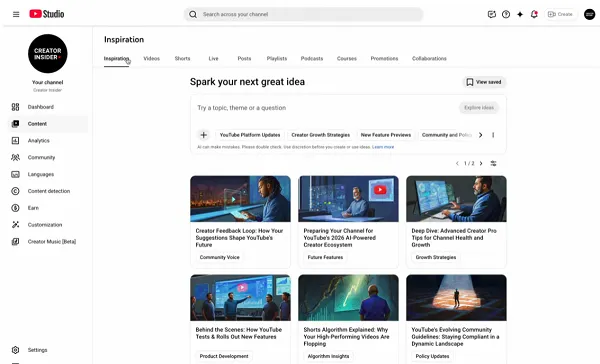This screenshot has width=600, height=364.
Task: Go to next ideas page arrow
Action: coord(481,163)
